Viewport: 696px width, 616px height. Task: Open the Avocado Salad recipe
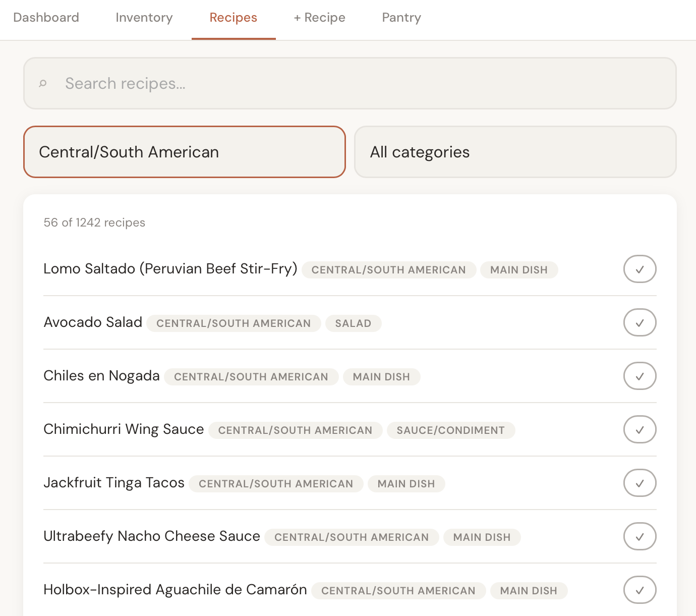93,322
